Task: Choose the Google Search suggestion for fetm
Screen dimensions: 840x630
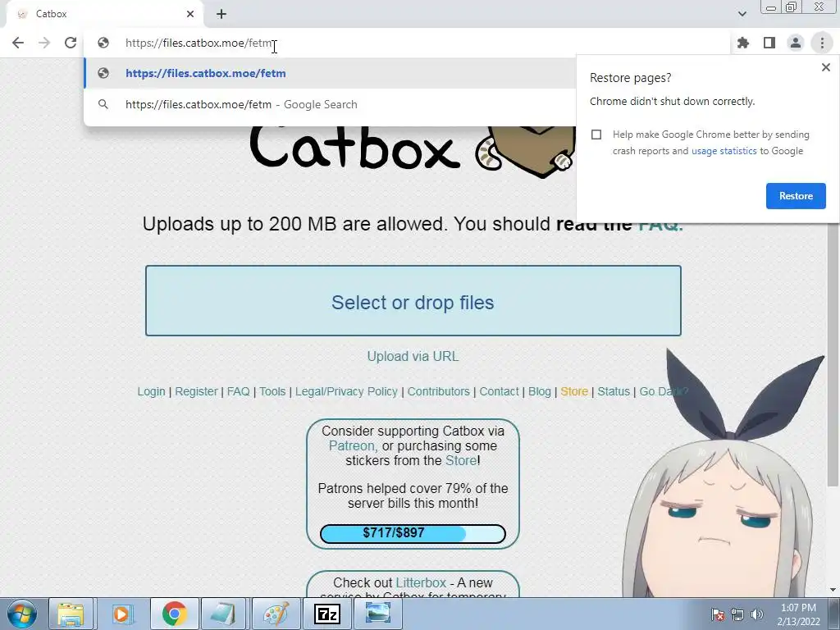Action: (x=330, y=104)
